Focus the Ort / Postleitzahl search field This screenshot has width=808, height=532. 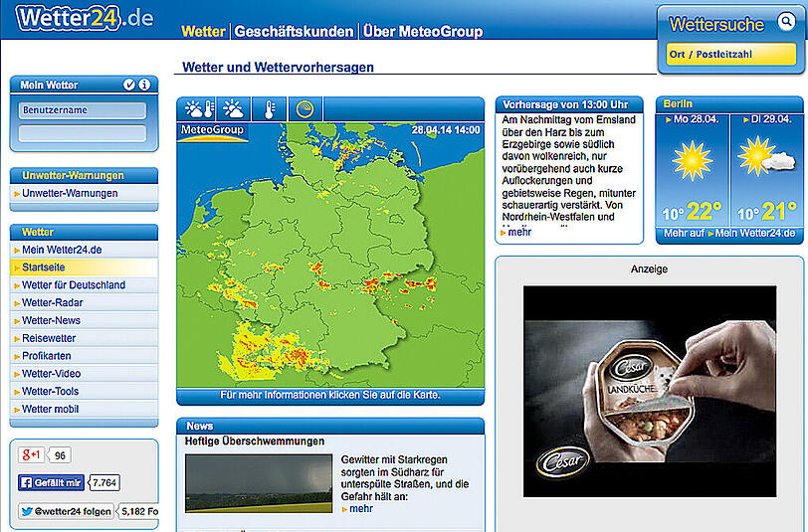click(731, 55)
